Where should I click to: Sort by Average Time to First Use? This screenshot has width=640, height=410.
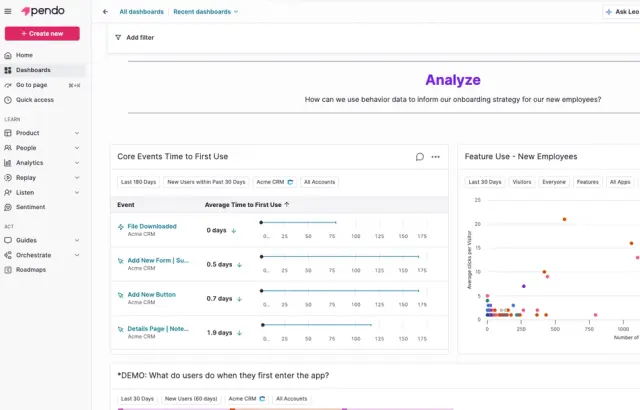click(x=247, y=205)
